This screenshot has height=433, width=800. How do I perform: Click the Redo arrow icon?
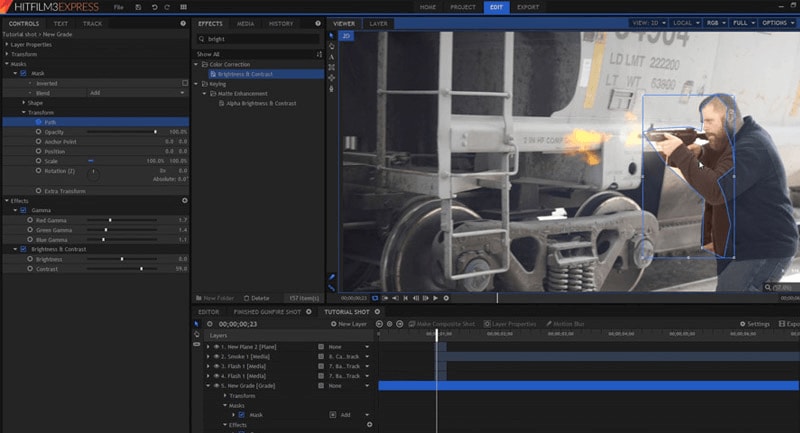point(167,7)
